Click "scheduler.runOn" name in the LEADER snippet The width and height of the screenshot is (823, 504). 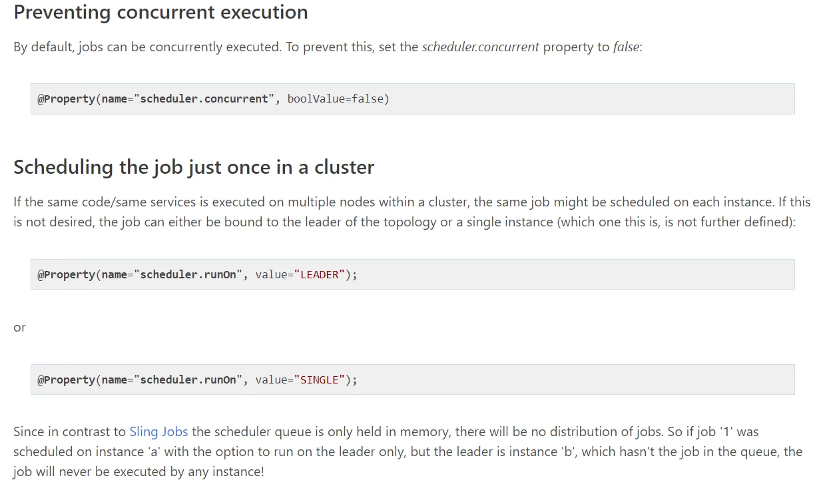coord(188,274)
